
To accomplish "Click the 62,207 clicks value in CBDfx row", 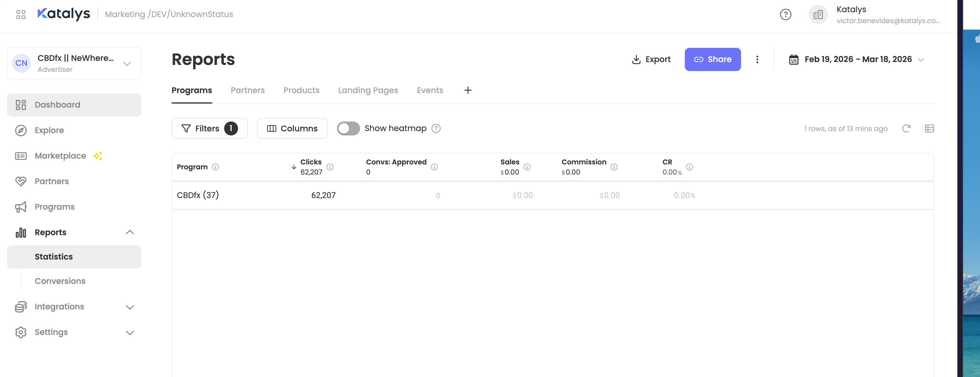I will pyautogui.click(x=323, y=195).
